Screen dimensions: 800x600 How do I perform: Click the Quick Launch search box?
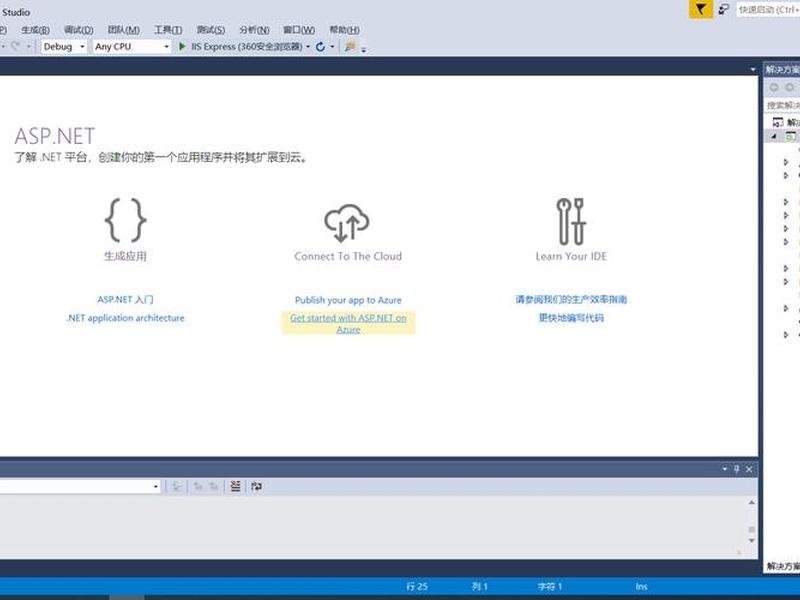pyautogui.click(x=768, y=9)
